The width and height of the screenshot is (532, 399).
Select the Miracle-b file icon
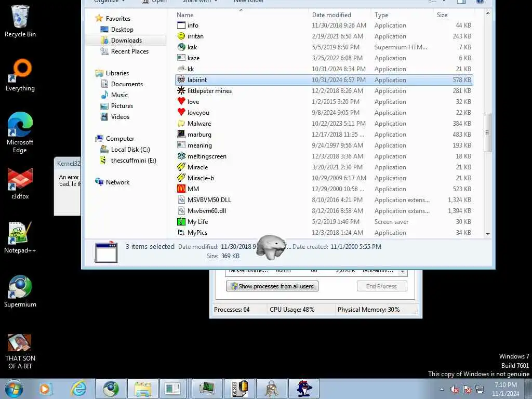181,178
